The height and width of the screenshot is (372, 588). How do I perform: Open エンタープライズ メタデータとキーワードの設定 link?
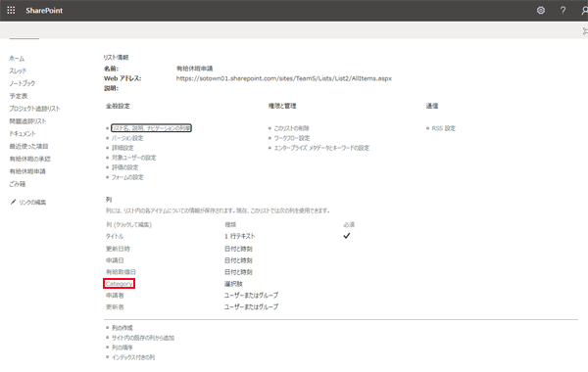click(x=321, y=148)
